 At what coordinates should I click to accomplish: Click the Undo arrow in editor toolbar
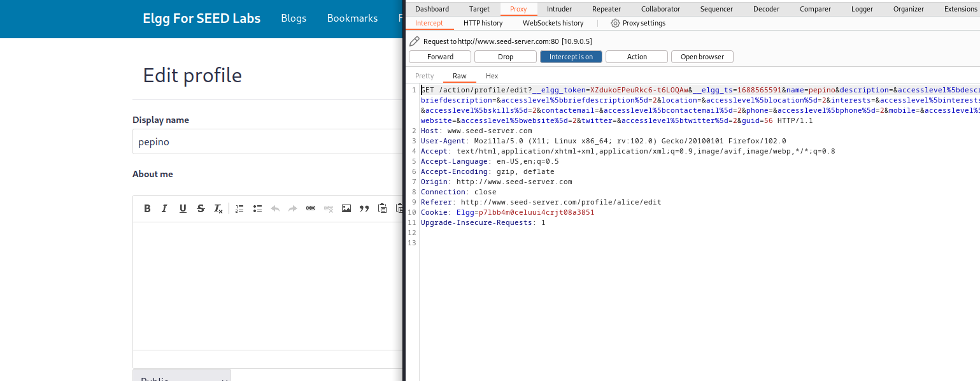(x=275, y=208)
